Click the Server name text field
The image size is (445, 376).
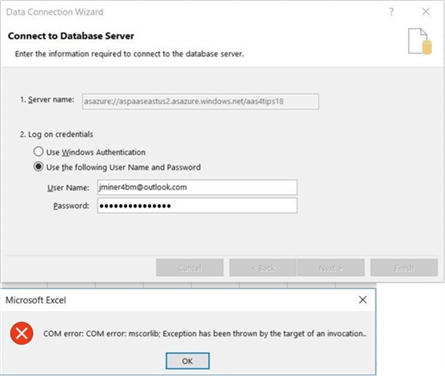[200, 101]
